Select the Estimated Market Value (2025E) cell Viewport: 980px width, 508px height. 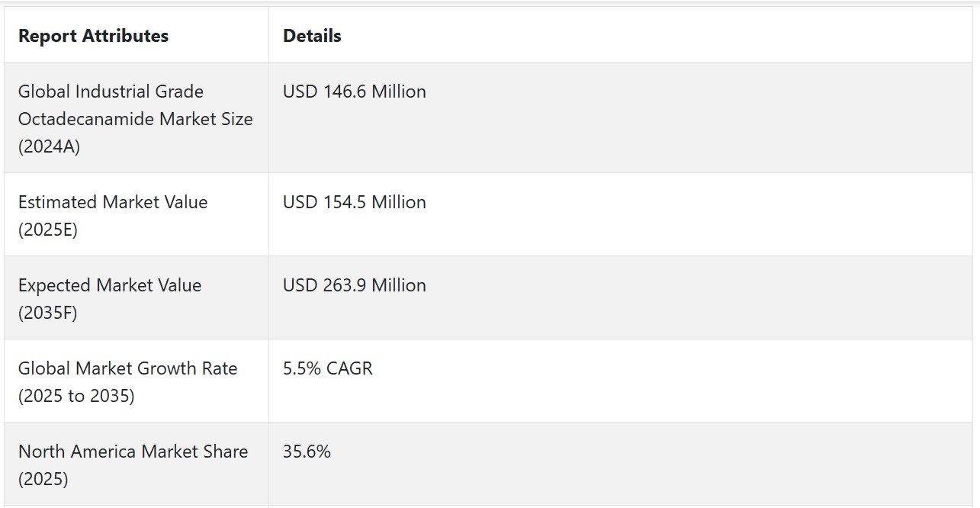tap(137, 215)
